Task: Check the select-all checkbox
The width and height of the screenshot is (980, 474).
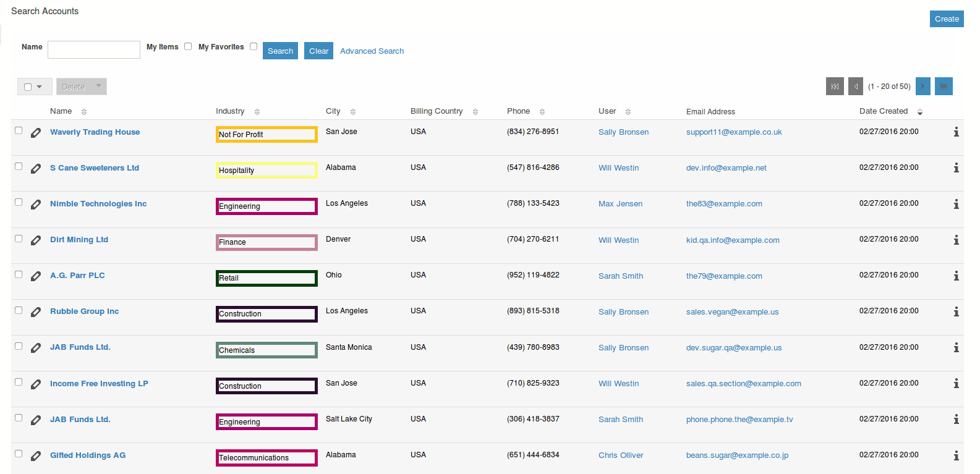Action: tap(28, 87)
